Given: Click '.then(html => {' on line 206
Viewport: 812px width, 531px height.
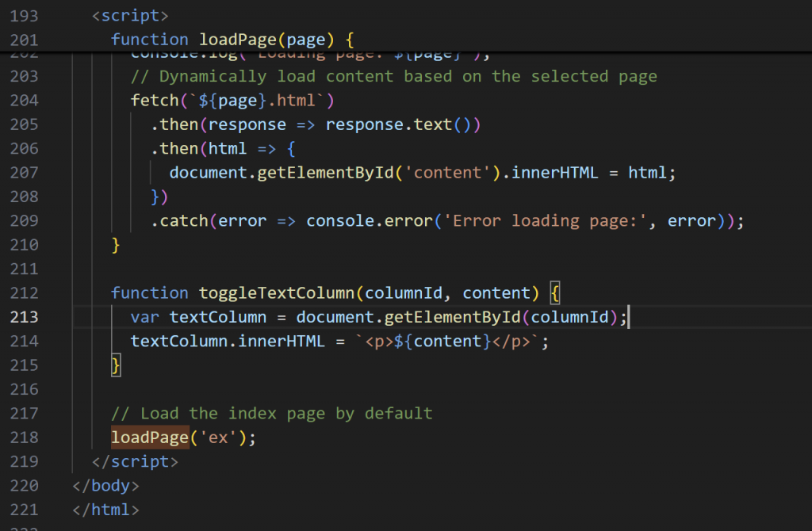Looking at the screenshot, I should pos(223,148).
